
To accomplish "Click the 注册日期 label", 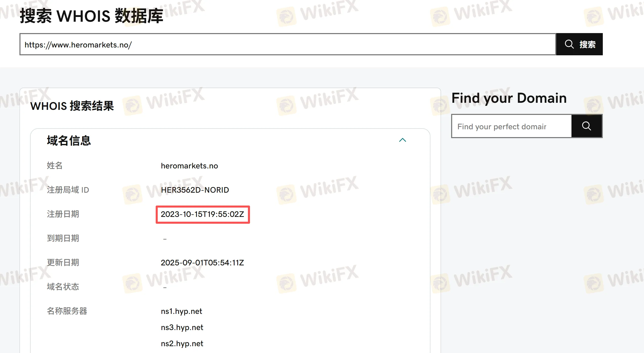I will click(63, 214).
